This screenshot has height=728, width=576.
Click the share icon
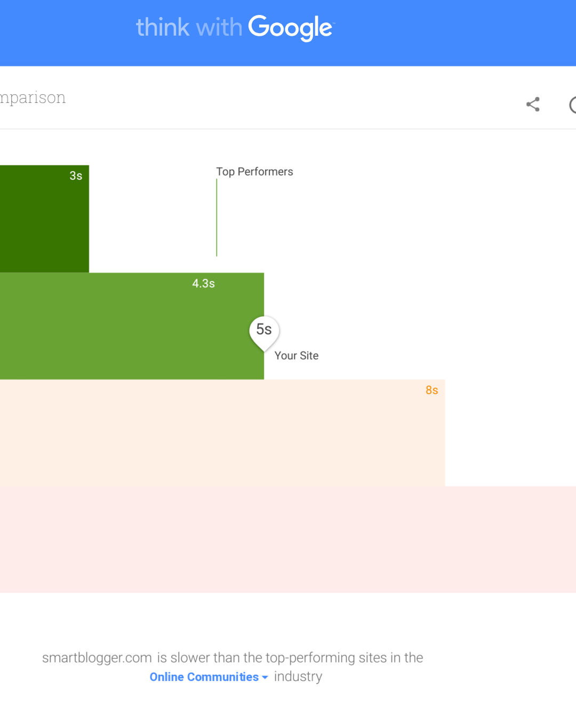coord(533,104)
